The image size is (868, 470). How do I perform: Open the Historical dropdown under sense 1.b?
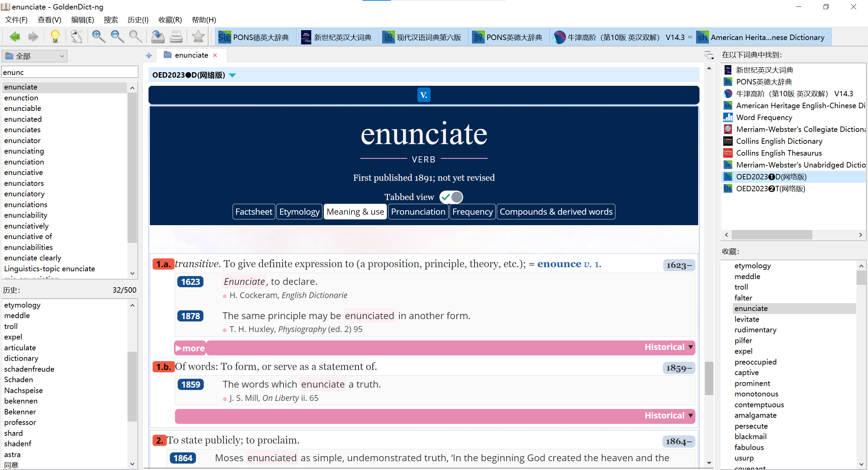[669, 416]
